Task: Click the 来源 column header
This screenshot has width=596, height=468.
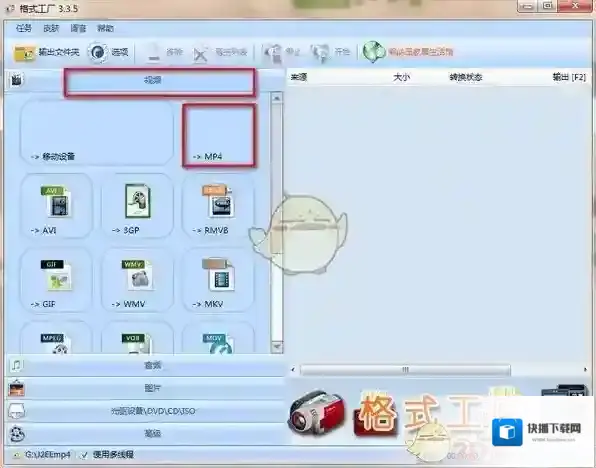Action: pyautogui.click(x=299, y=77)
